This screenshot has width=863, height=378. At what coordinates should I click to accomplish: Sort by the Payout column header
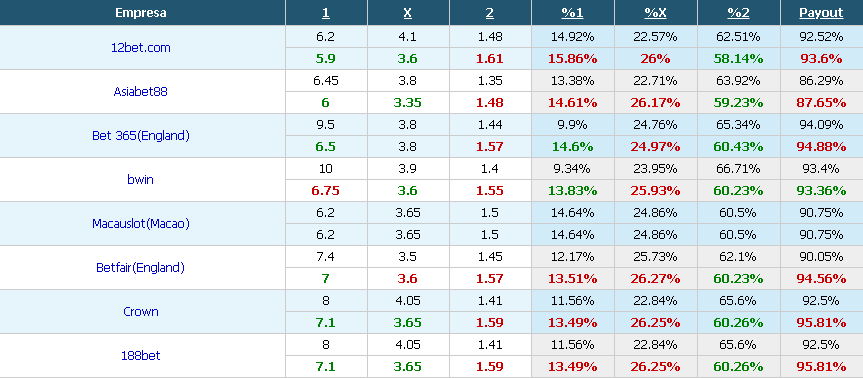pos(821,13)
